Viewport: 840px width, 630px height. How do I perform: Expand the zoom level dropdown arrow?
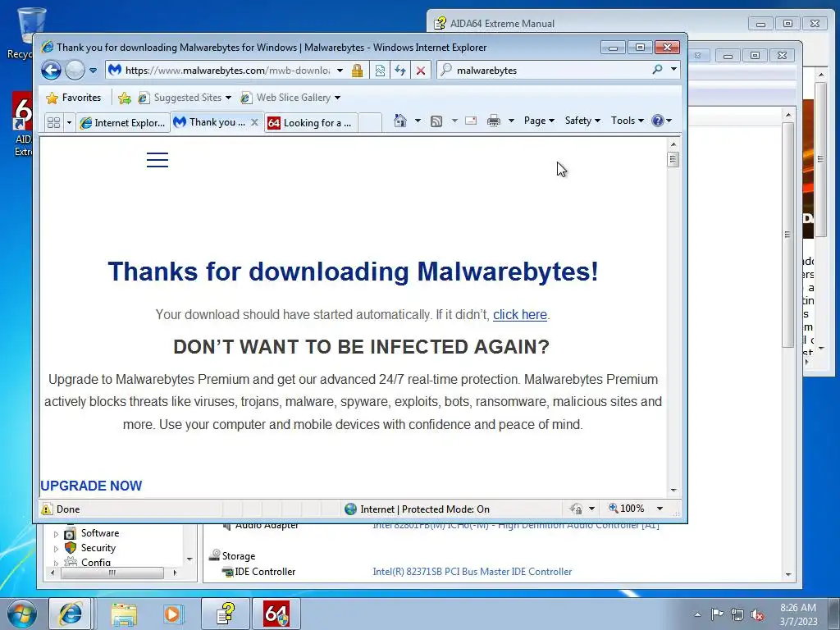click(x=660, y=509)
